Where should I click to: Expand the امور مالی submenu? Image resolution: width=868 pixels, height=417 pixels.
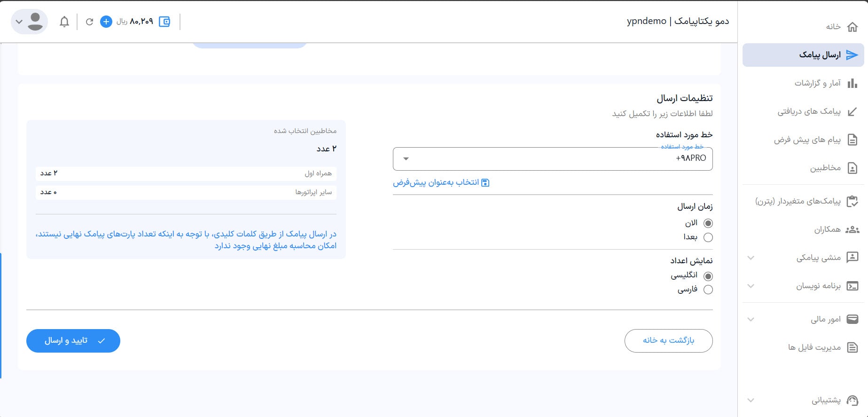click(x=751, y=319)
